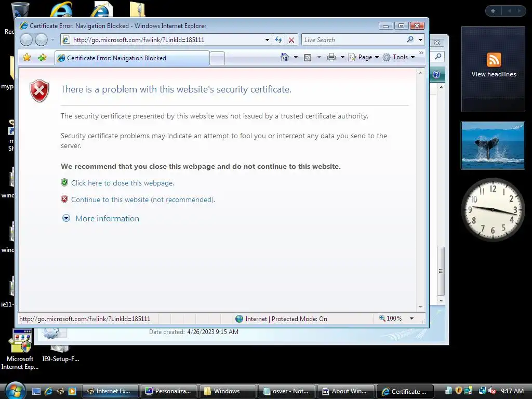Click here to close this webpage link
The height and width of the screenshot is (399, 532).
pyautogui.click(x=123, y=183)
